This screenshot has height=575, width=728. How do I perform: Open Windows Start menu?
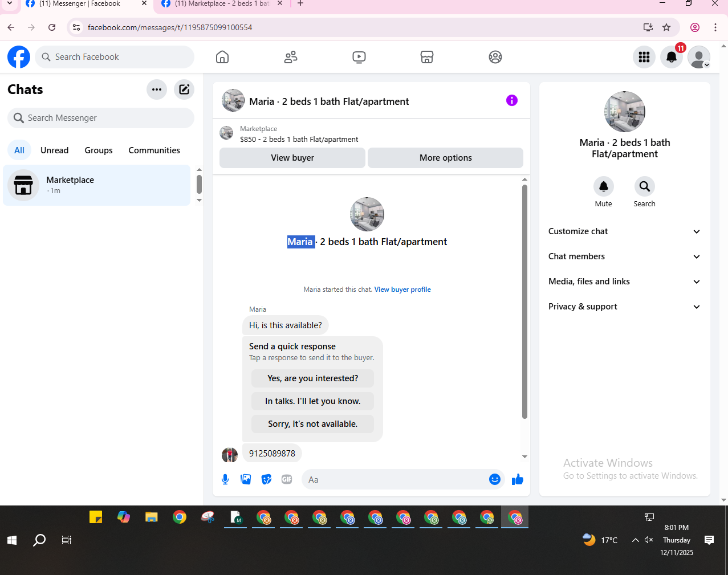(12, 540)
